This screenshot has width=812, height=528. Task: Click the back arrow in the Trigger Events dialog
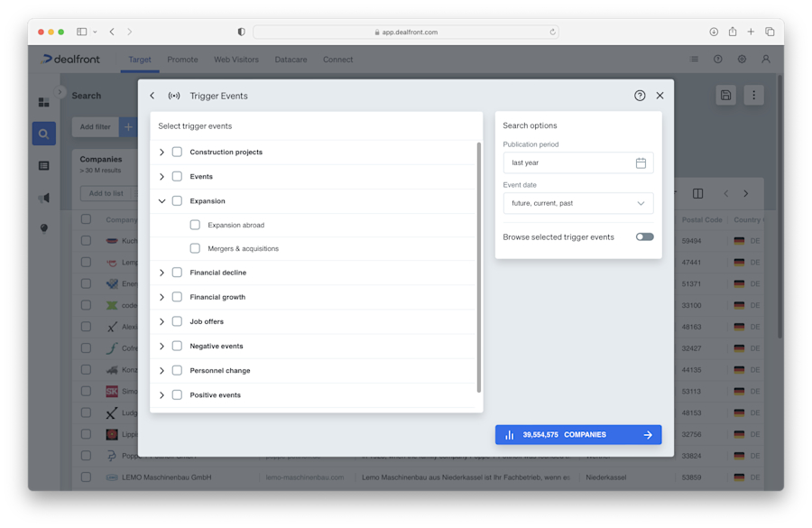[151, 95]
